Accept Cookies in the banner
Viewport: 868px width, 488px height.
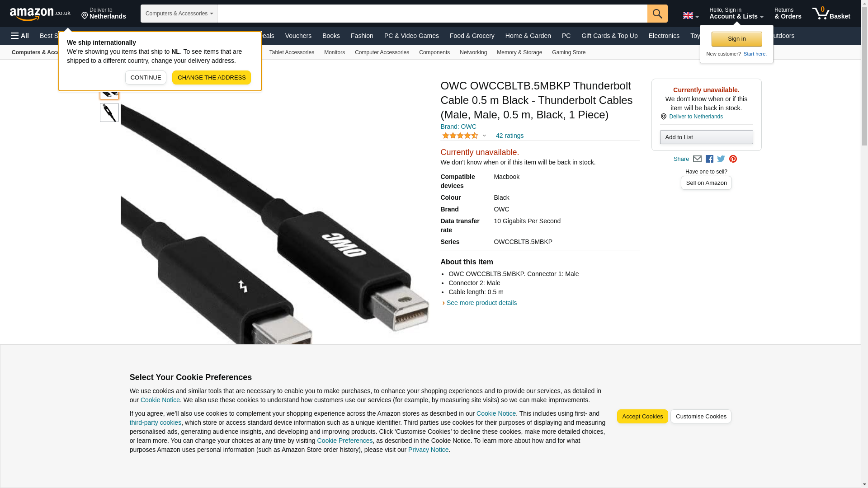pos(642,417)
